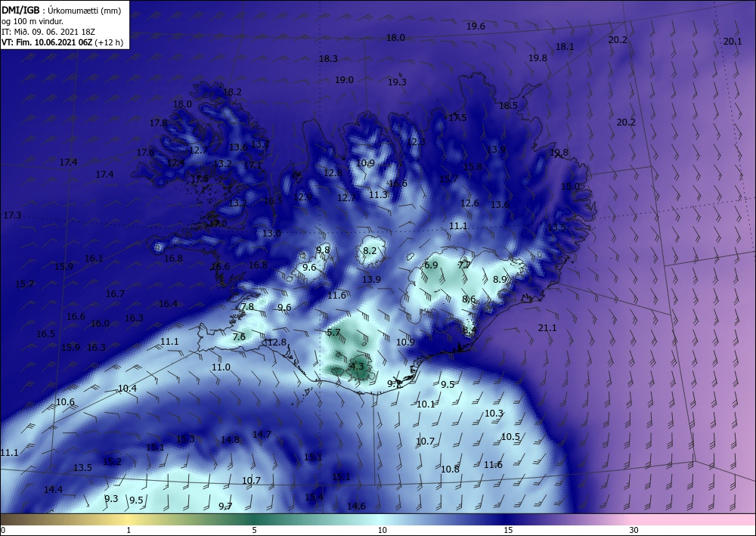The width and height of the screenshot is (756, 536).
Task: Click the map value 9.7
Action: coord(225,507)
